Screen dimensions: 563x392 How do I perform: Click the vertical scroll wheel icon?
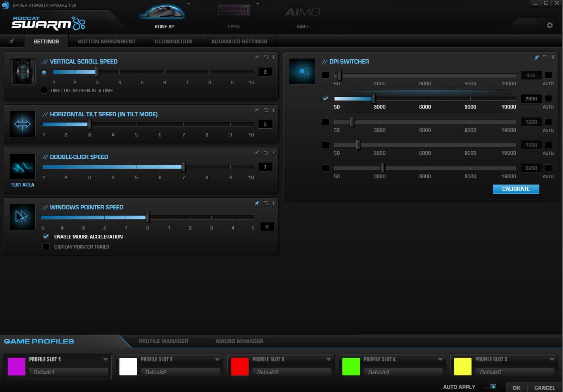pyautogui.click(x=22, y=71)
